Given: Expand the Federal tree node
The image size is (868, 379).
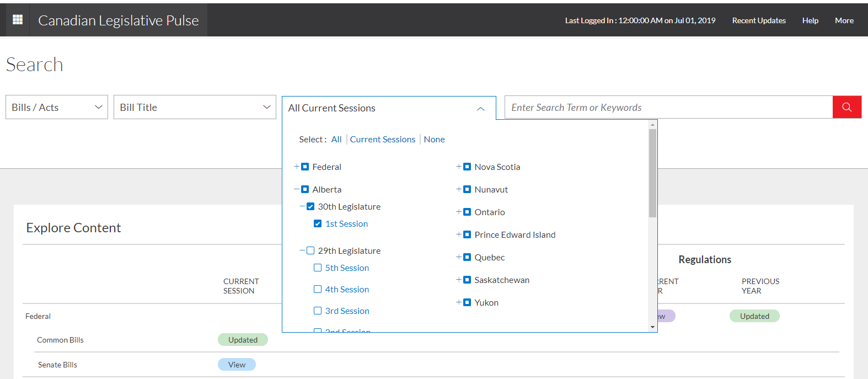Looking at the screenshot, I should pyautogui.click(x=297, y=167).
